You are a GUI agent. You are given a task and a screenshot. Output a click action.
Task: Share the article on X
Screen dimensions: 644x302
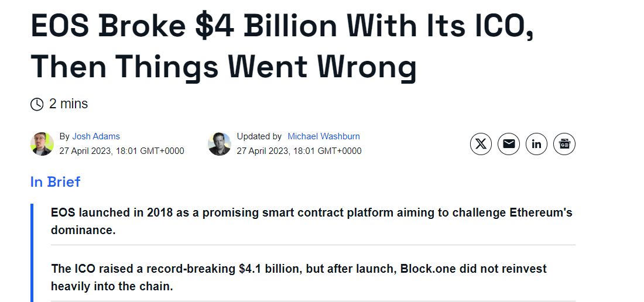(481, 144)
